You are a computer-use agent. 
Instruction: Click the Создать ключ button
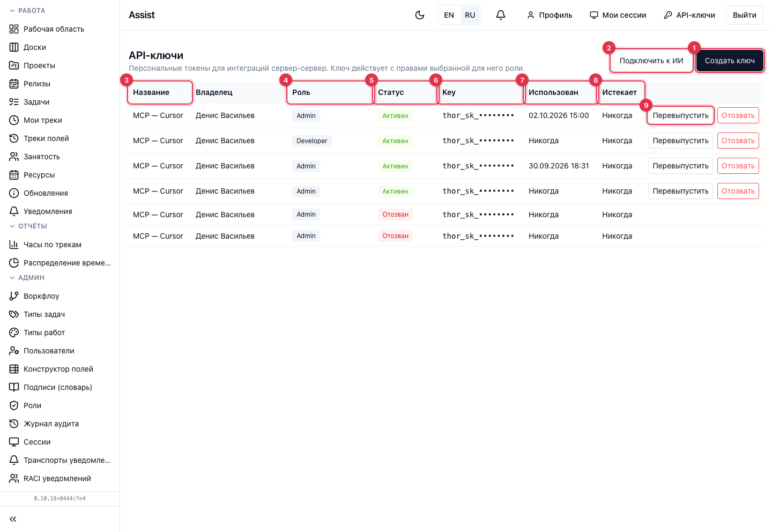pyautogui.click(x=730, y=61)
